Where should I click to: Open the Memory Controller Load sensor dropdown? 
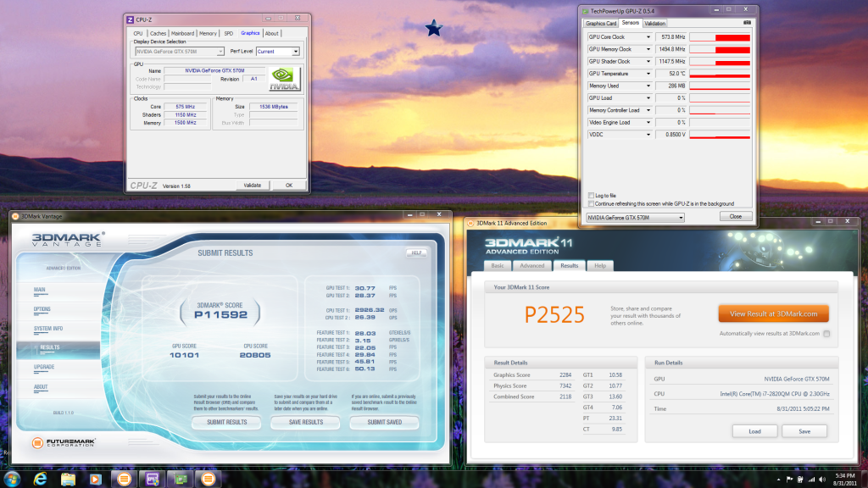[648, 110]
